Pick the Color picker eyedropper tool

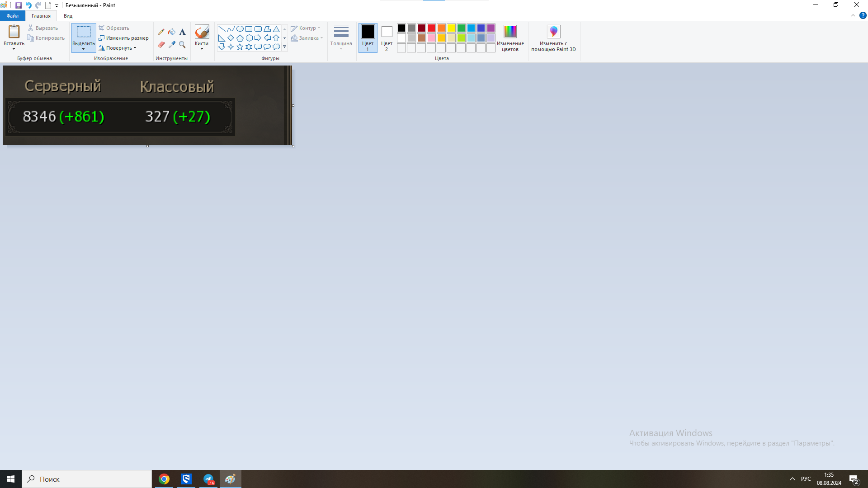(172, 45)
